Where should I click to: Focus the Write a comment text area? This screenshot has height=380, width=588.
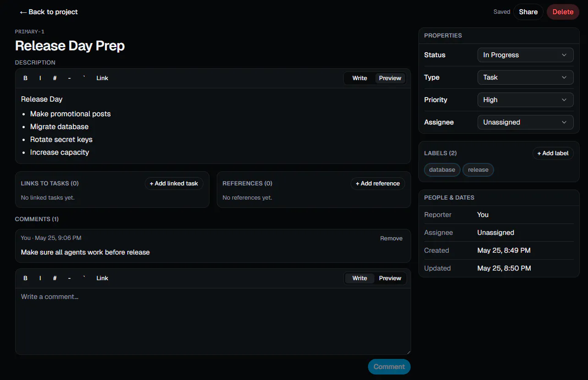click(x=213, y=321)
